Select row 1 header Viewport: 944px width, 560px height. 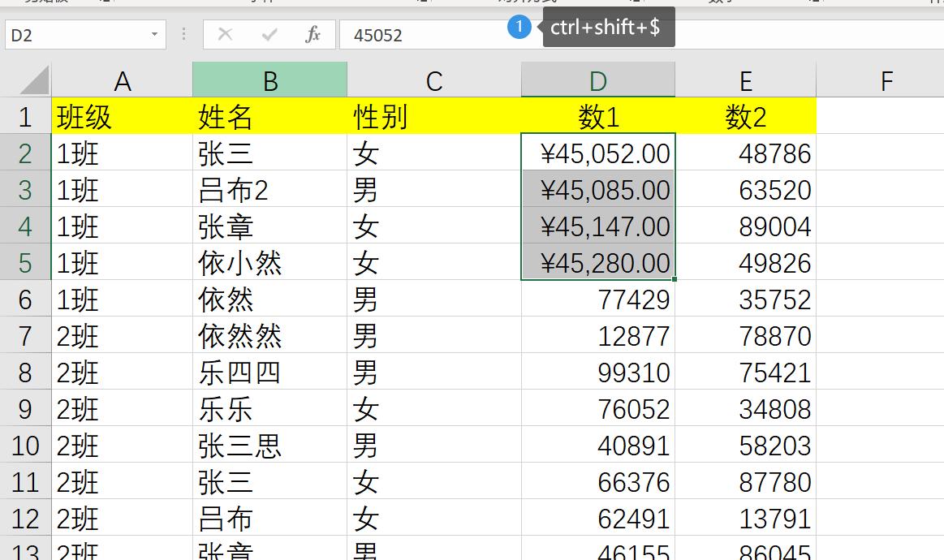[26, 116]
